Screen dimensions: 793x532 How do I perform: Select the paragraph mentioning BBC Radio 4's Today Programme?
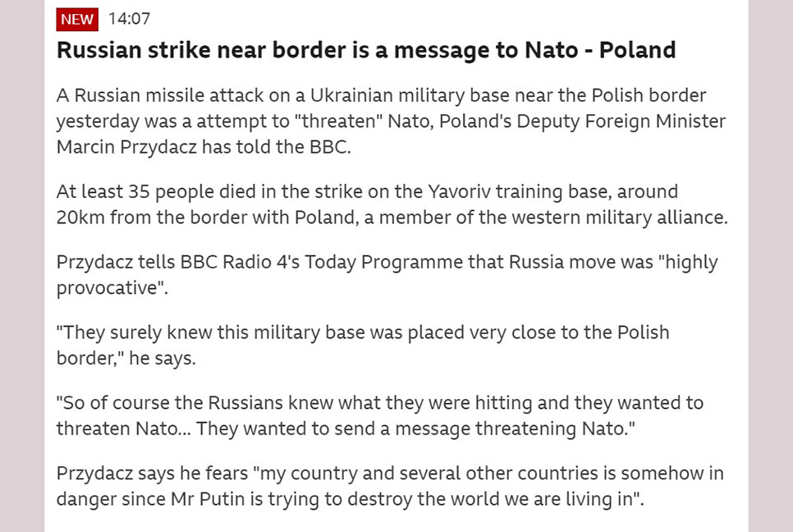(387, 274)
